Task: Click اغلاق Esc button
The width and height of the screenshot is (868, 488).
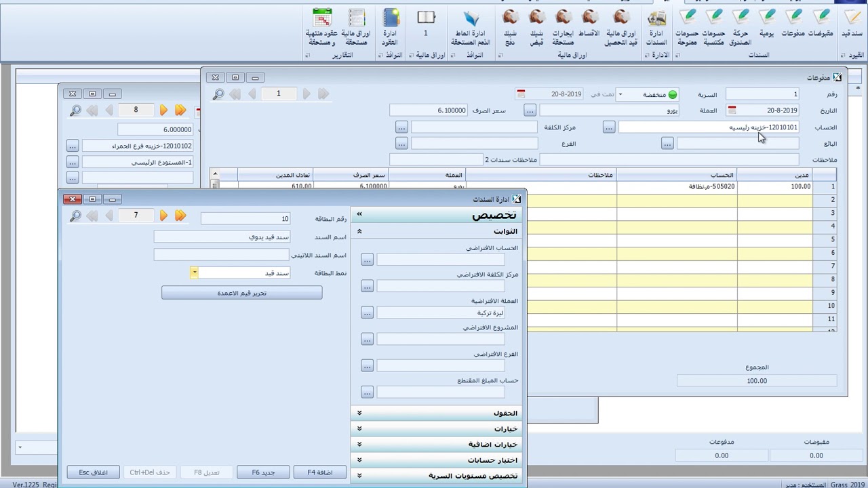Action: 94,472
